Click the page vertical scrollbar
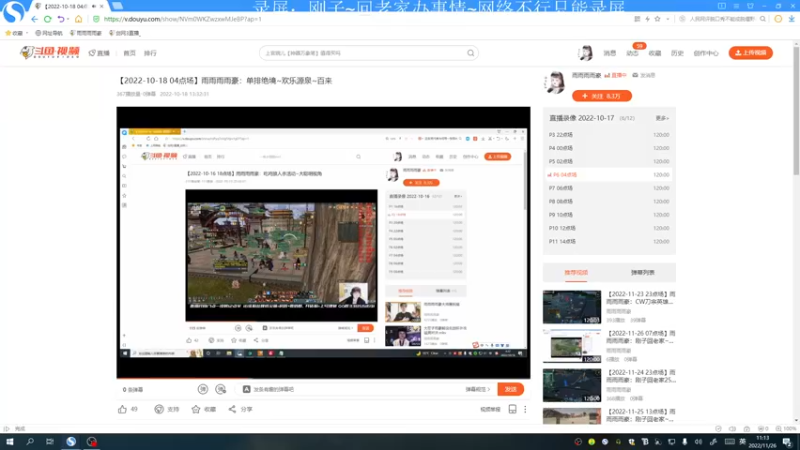The height and width of the screenshot is (450, 800). [796, 110]
